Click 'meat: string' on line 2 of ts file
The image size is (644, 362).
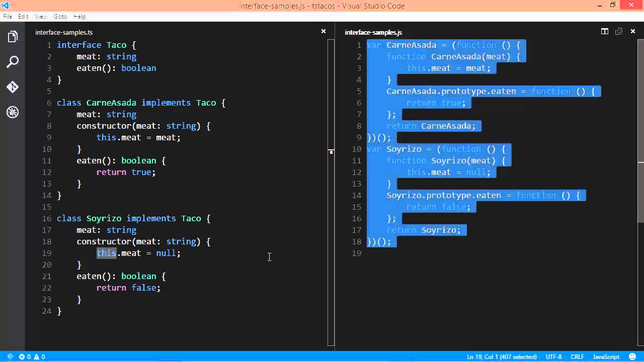point(106,56)
